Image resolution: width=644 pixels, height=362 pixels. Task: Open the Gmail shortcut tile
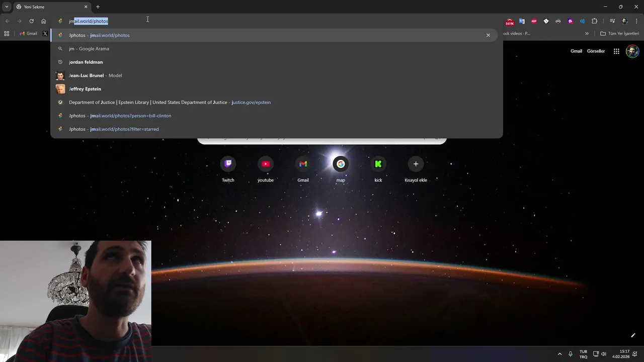tap(303, 169)
